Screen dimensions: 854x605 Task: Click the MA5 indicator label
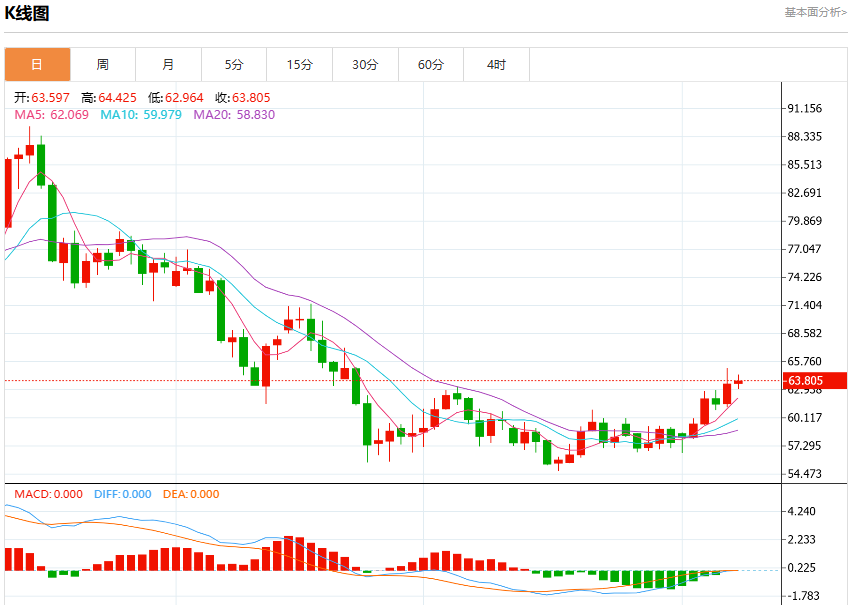(x=51, y=115)
